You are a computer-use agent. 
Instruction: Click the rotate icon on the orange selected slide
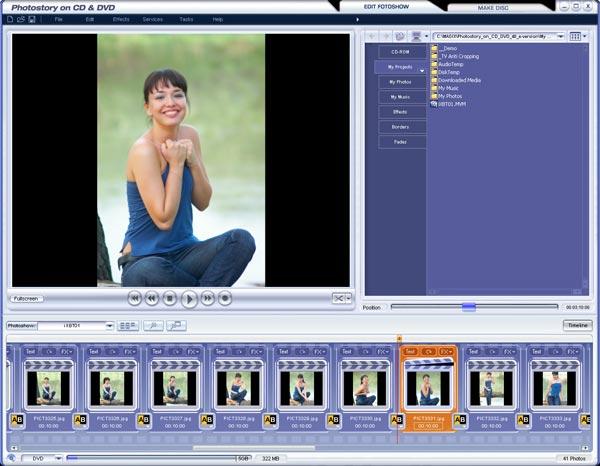tap(428, 351)
